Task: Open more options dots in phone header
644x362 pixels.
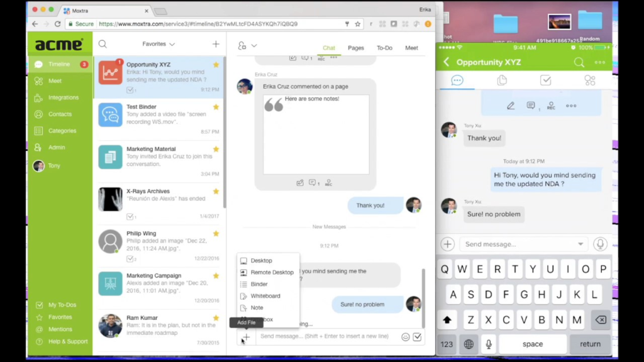Action: pyautogui.click(x=599, y=62)
